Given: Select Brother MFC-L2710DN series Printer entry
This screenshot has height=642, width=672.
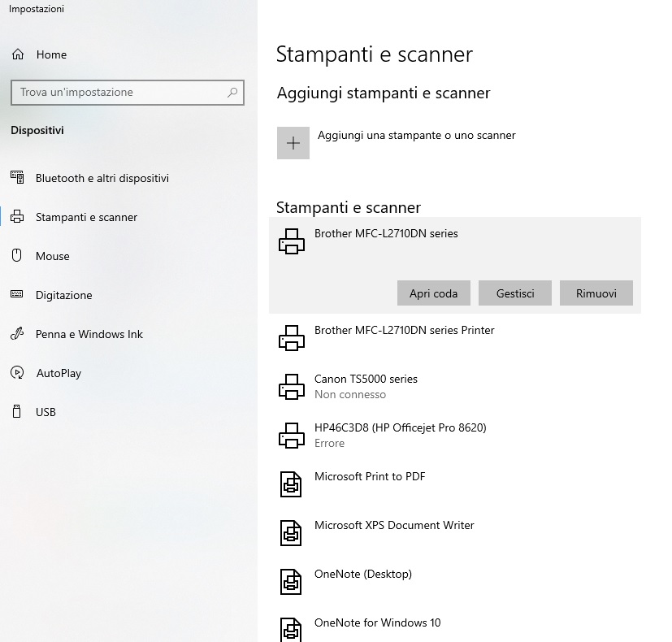Looking at the screenshot, I should point(455,339).
